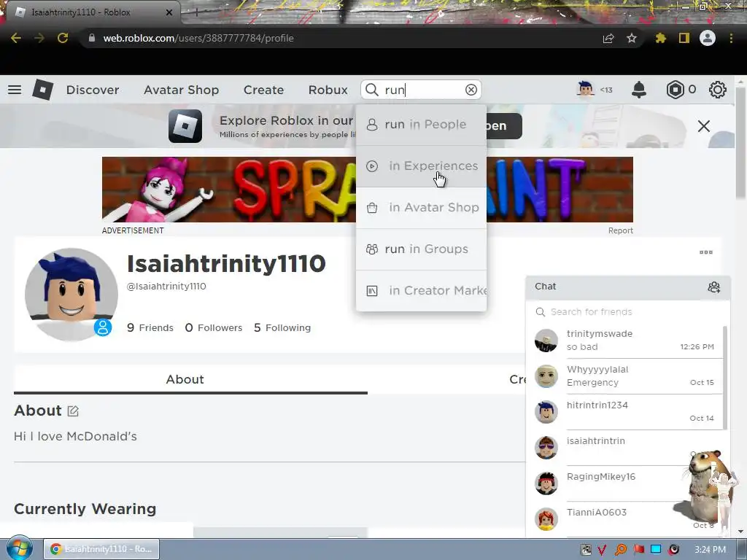
Task: Go back in browser history
Action: coord(16,38)
